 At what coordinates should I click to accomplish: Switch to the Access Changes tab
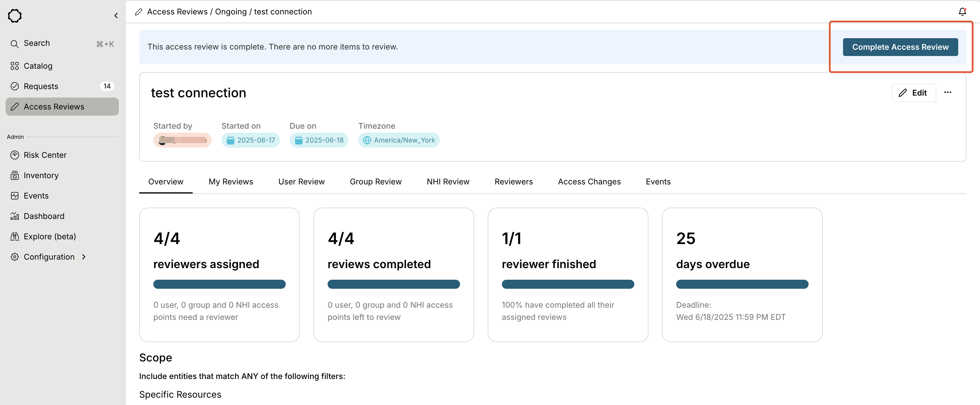589,182
